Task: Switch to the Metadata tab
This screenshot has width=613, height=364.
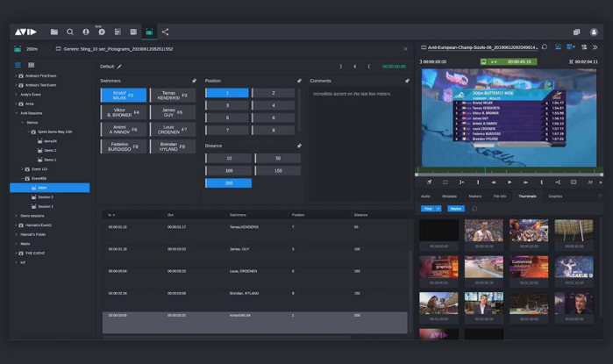Action: pos(449,196)
